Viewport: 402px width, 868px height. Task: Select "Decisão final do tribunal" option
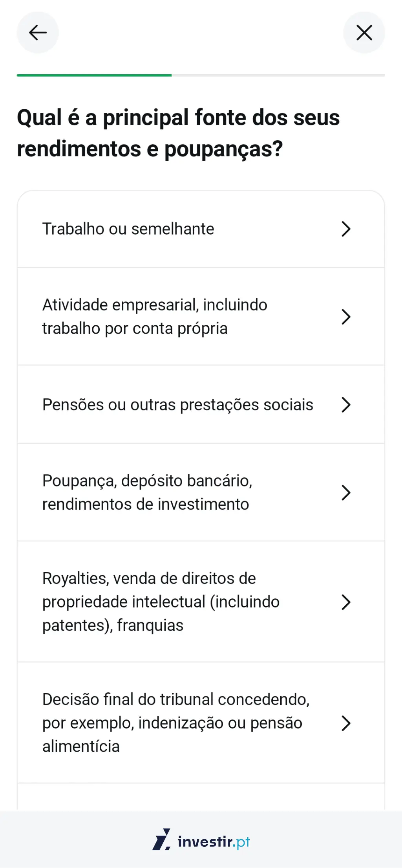[176, 723]
